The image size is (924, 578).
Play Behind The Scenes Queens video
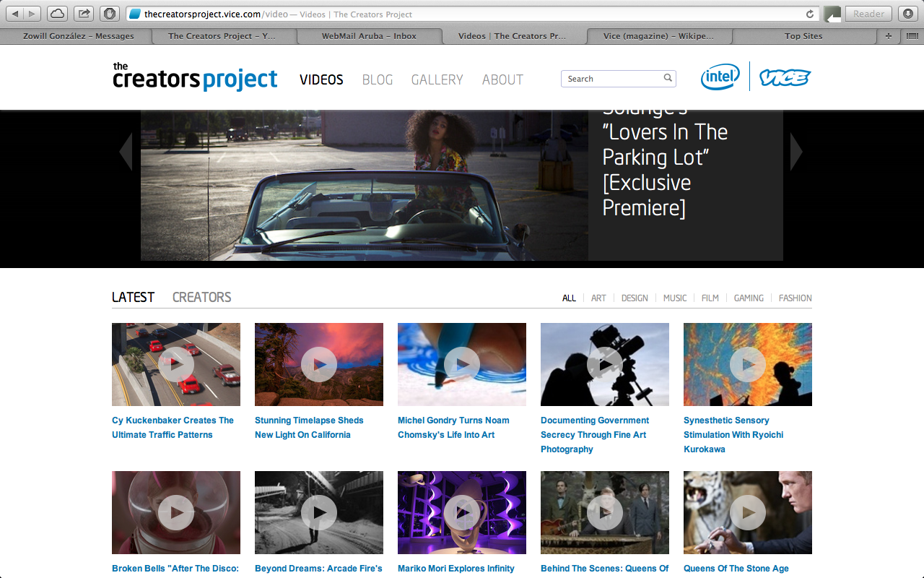coord(605,512)
